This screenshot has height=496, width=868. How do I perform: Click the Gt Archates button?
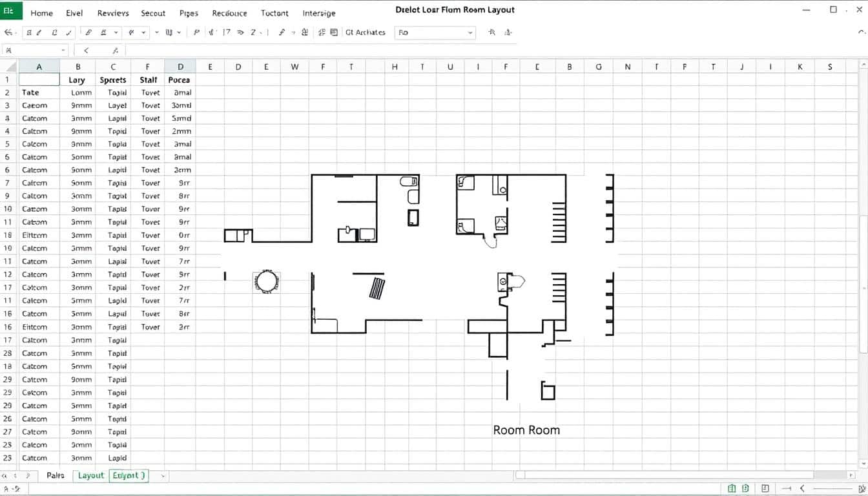click(366, 32)
